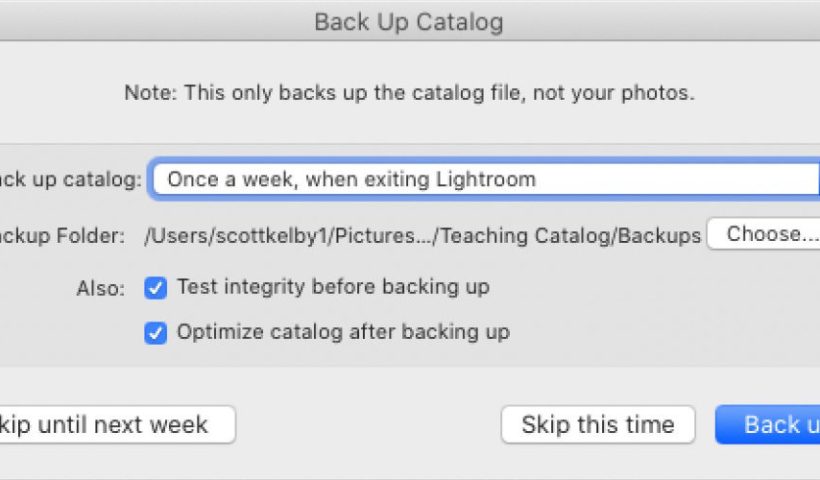Click the note about backing up catalog only
Screen dimensions: 820x480
click(408, 93)
